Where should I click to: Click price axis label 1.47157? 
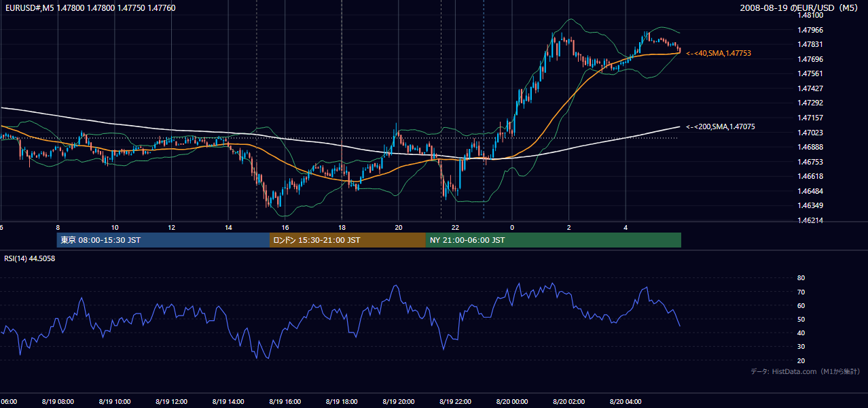click(810, 118)
